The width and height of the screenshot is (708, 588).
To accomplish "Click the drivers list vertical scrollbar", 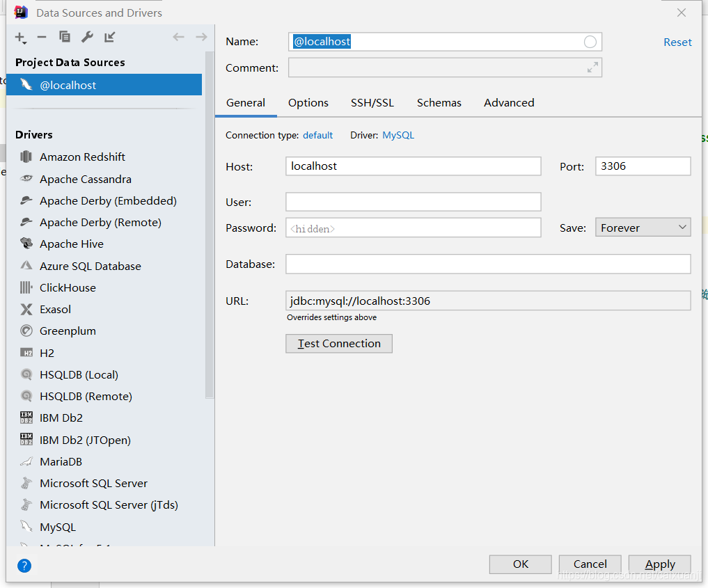I will click(x=210, y=225).
